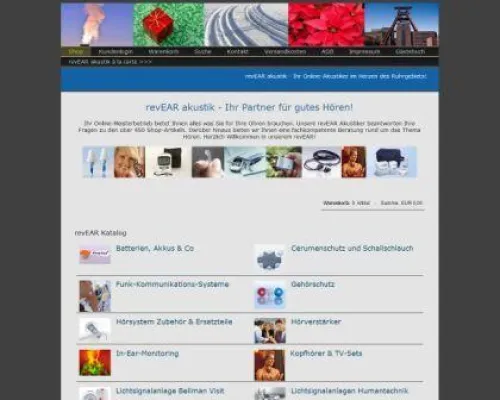Image resolution: width=500 pixels, height=400 pixels.
Task: Select Suche in the navigation bar
Action: tap(203, 52)
